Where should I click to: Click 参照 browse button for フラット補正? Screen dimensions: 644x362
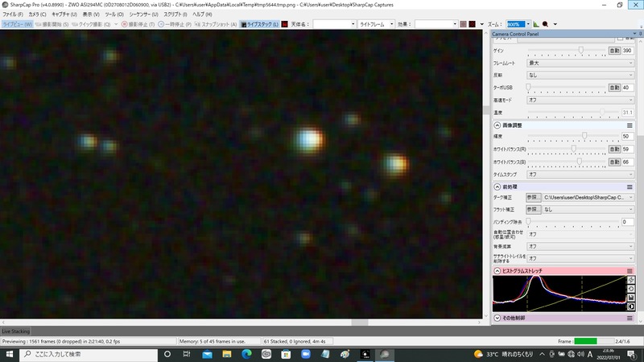click(x=534, y=209)
